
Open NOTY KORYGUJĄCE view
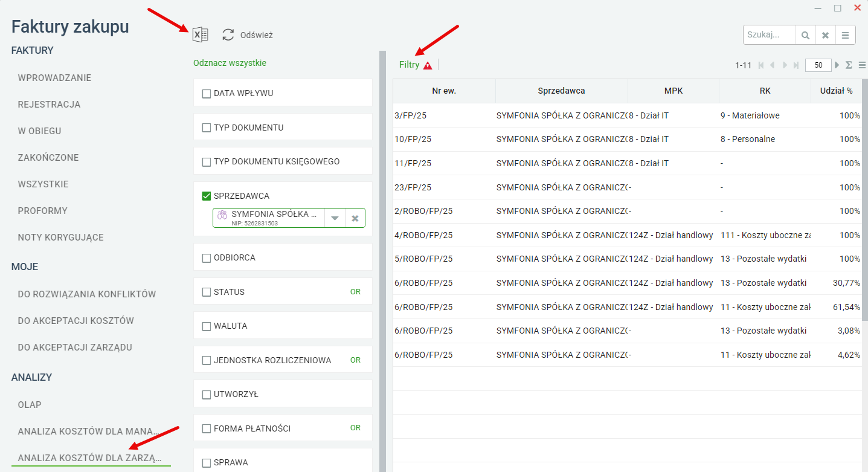point(61,238)
